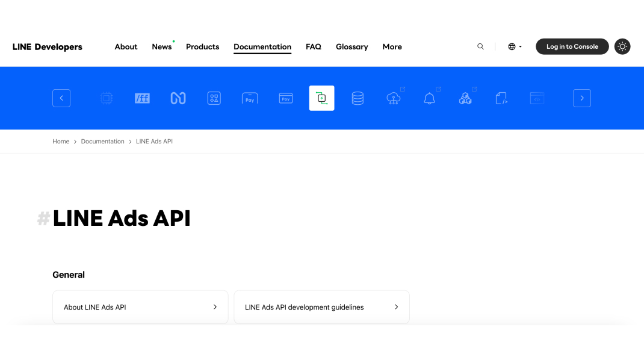This screenshot has height=353, width=644.
Task: Click LINE Ads API breadcrumb text
Action: [155, 142]
